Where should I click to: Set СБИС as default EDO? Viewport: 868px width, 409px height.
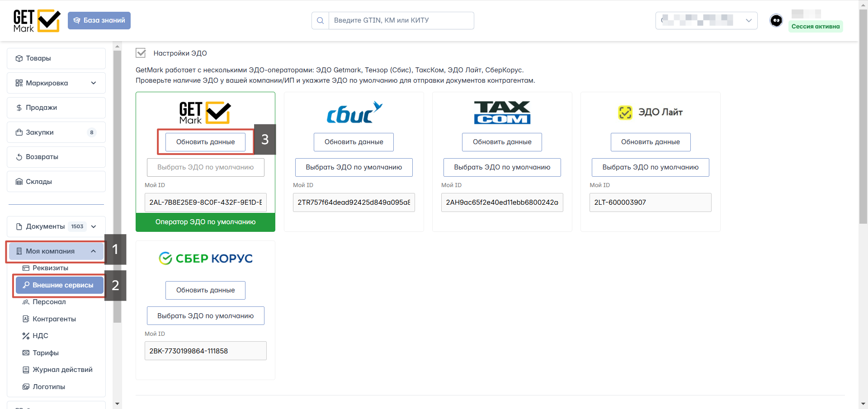354,167
